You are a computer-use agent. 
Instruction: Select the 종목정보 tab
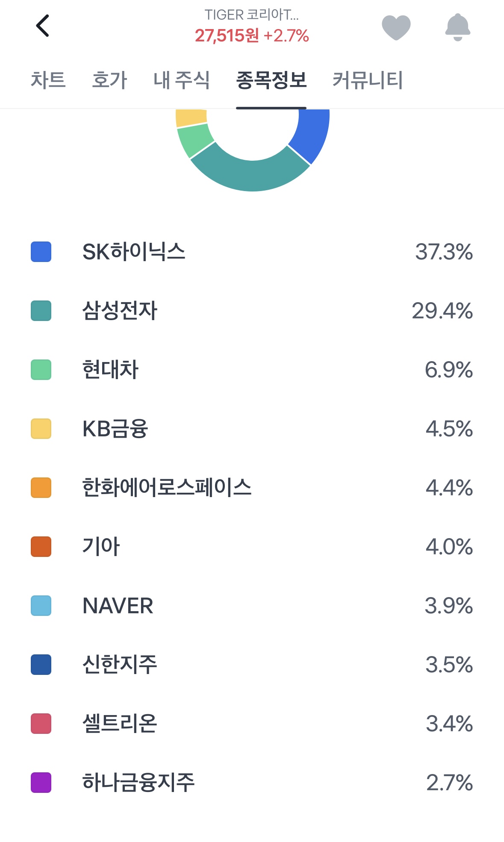click(271, 80)
